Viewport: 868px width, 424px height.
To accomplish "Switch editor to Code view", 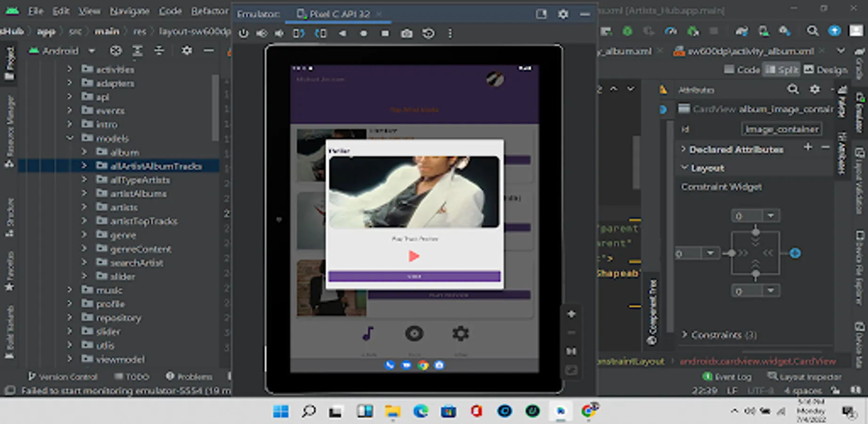I will click(742, 70).
